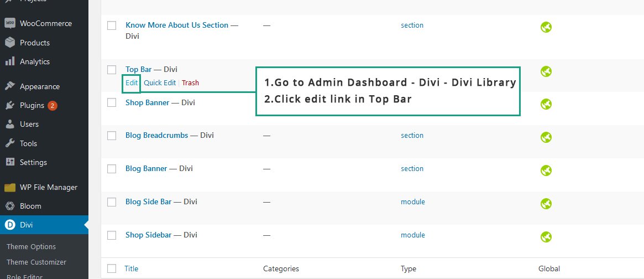Open Theme Options submenu

tap(31, 246)
